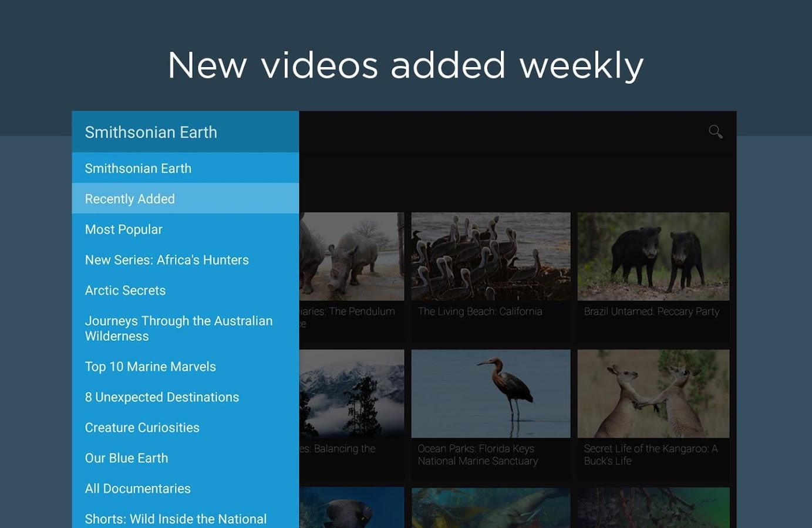Select Journeys Through the Australian Wilderness
This screenshot has height=528, width=812.
coord(178,329)
